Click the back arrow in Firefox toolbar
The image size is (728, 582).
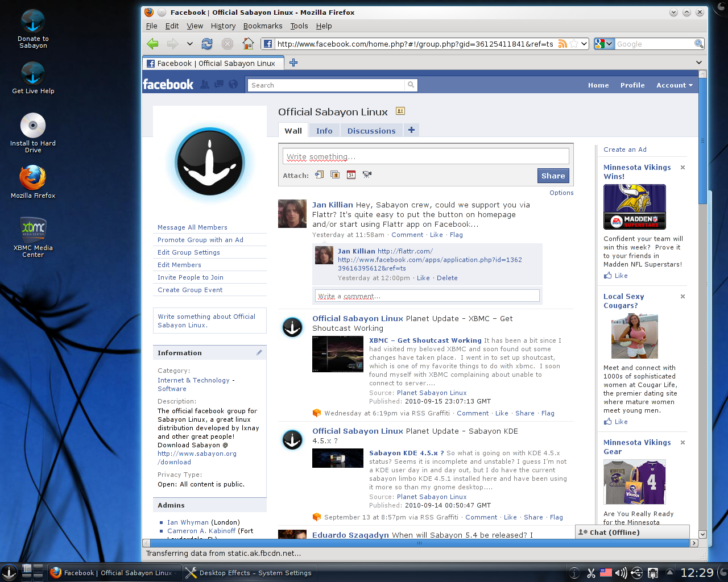tap(152, 44)
